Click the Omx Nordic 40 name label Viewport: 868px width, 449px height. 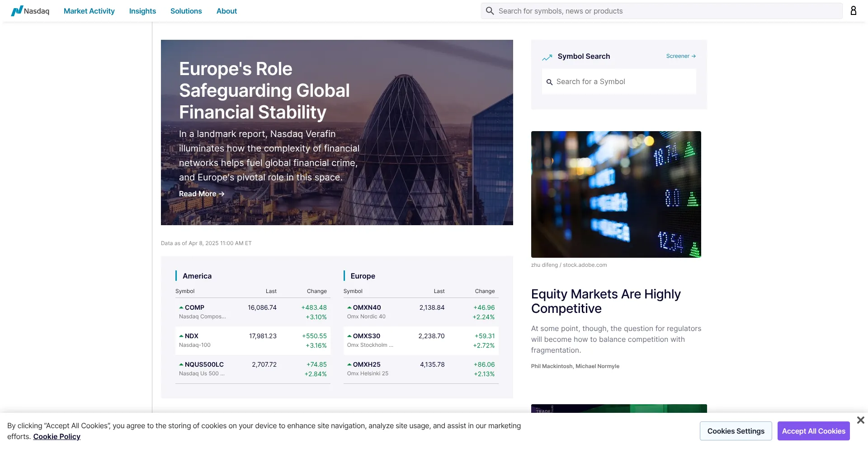coord(366,317)
